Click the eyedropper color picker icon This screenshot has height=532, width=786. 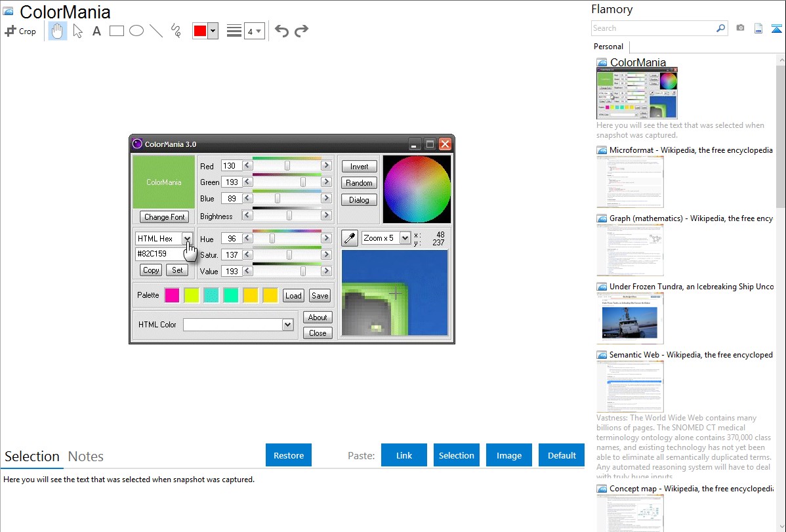(350, 238)
